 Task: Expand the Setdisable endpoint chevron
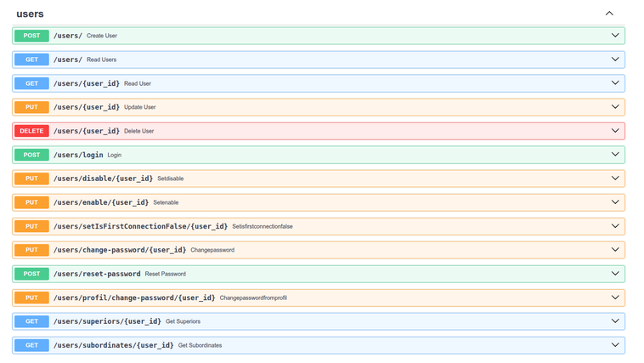click(615, 179)
